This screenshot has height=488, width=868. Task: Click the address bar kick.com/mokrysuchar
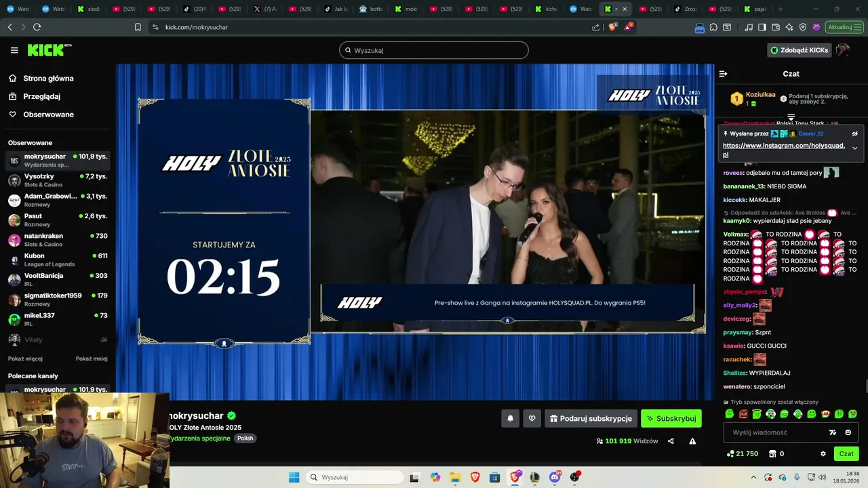[x=197, y=27]
